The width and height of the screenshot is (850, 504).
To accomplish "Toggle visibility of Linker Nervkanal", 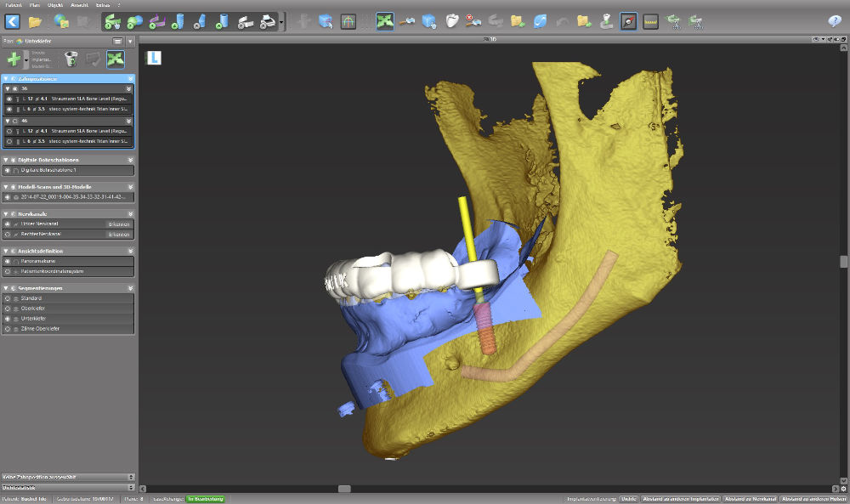I will point(8,224).
